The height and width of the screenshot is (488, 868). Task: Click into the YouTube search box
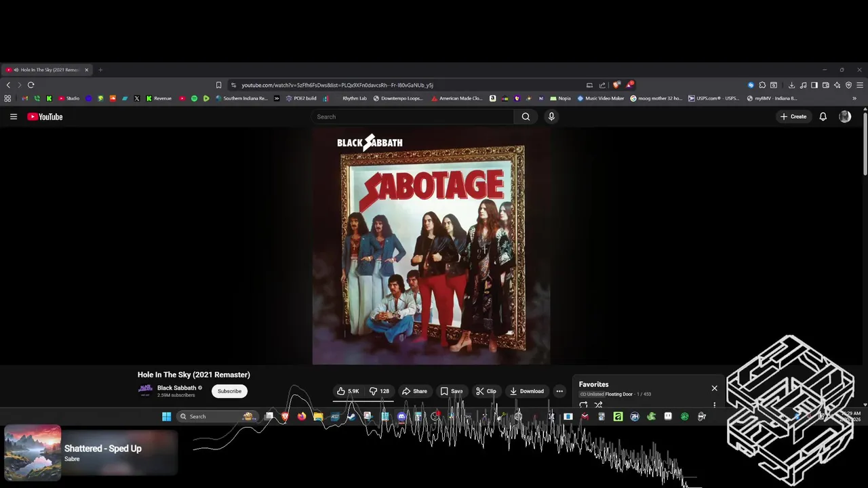413,117
